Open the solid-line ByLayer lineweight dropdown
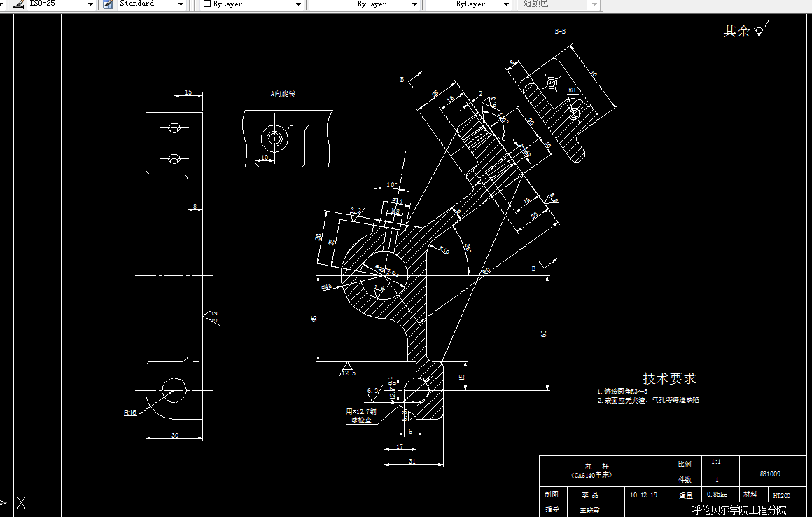Viewport: 812px width, 517px height. (507, 4)
